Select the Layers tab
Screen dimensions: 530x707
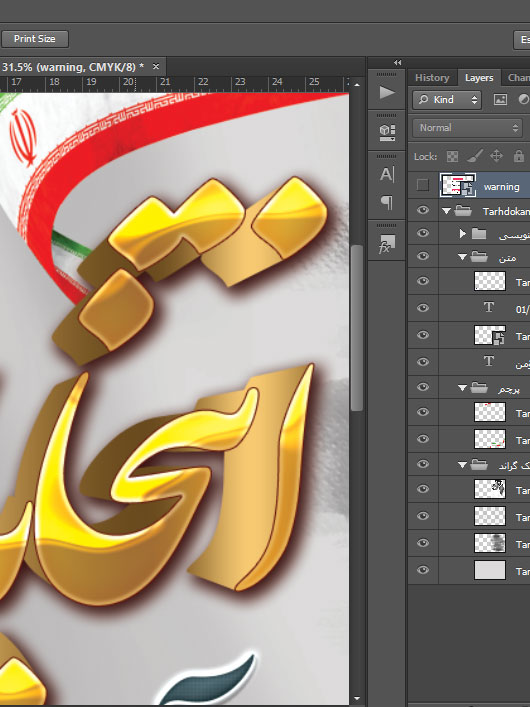(479, 78)
